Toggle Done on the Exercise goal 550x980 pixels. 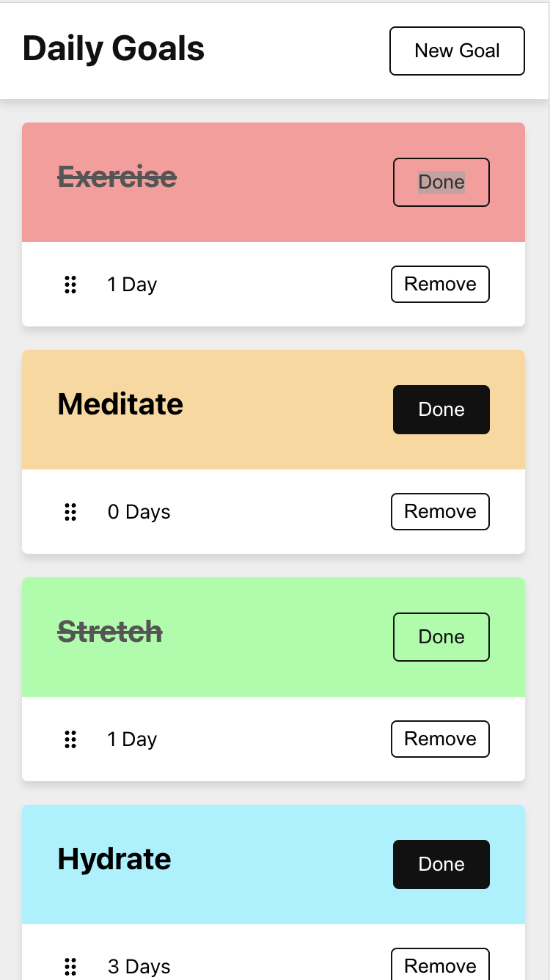[x=441, y=182]
